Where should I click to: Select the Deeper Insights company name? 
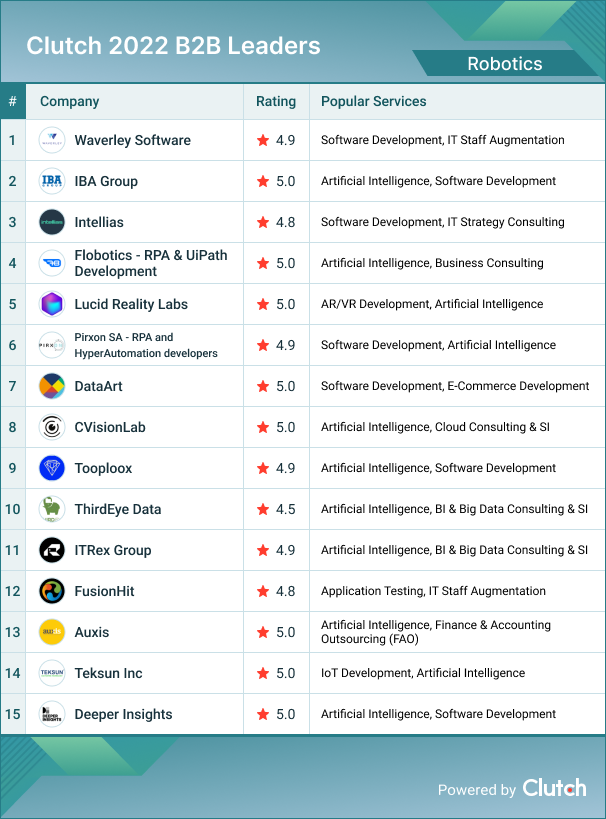(123, 714)
